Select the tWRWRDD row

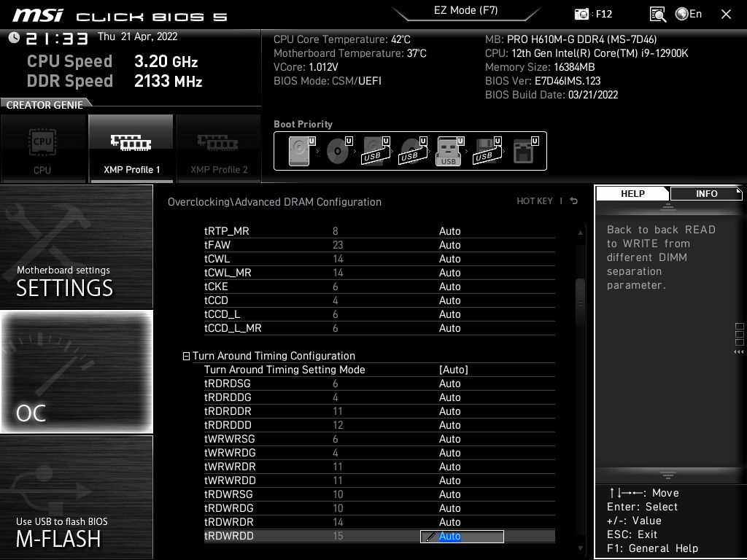379,480
